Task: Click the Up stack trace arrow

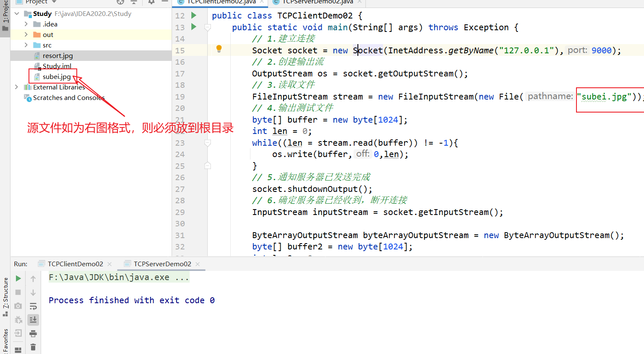Action: click(33, 279)
